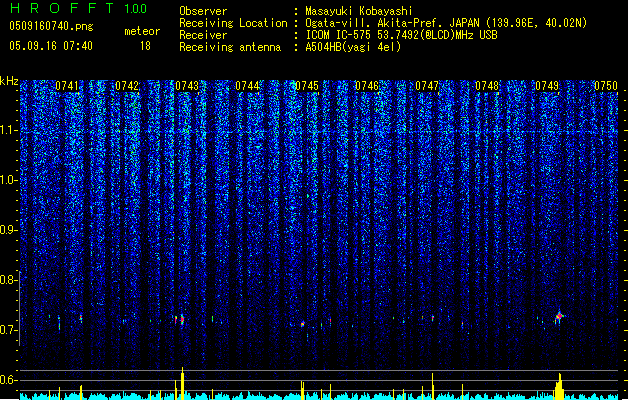This screenshot has width=629, height=400.
Task: Click the HROFFT 1.0.0 title text
Action: [78, 8]
